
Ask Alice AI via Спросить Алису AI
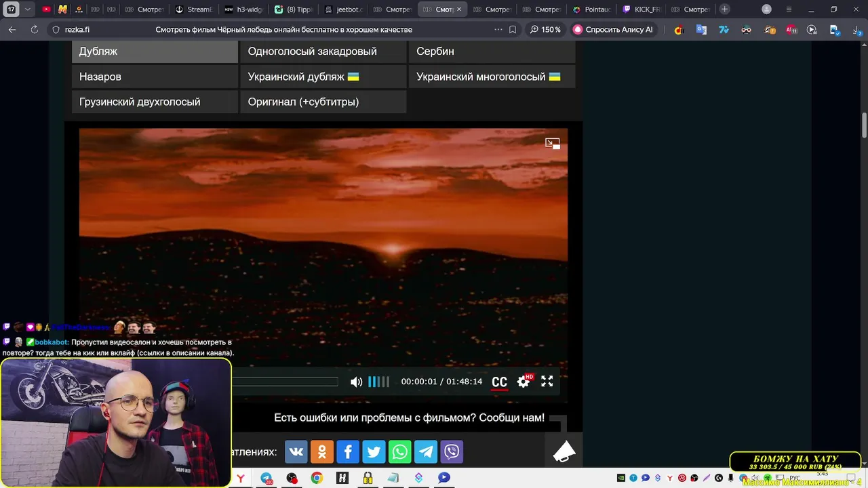(x=613, y=30)
